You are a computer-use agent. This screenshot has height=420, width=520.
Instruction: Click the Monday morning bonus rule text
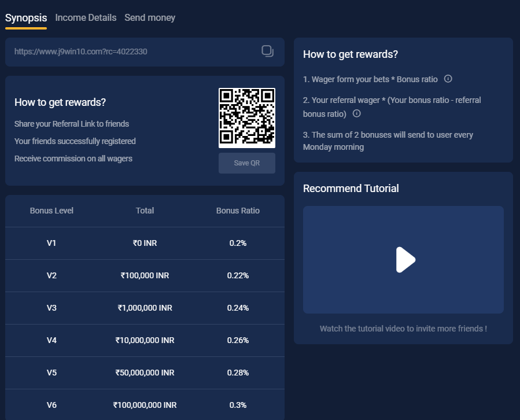(388, 141)
